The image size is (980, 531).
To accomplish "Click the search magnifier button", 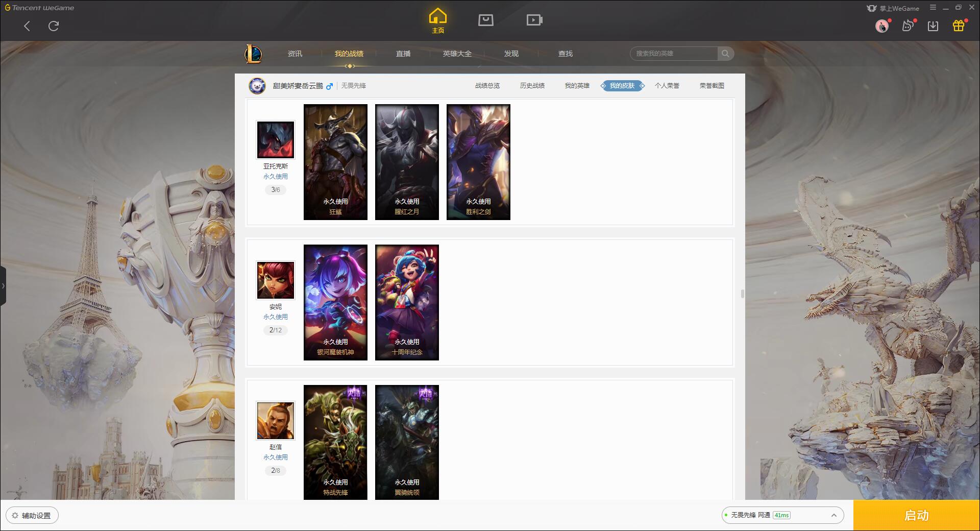I will click(725, 54).
